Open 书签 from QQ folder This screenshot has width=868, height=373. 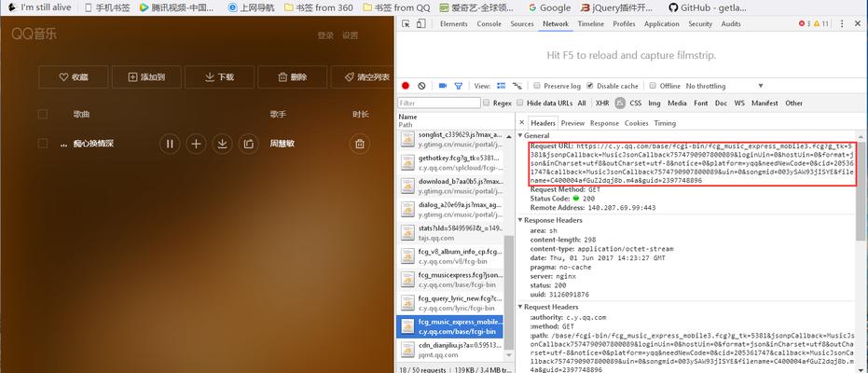pyautogui.click(x=396, y=7)
